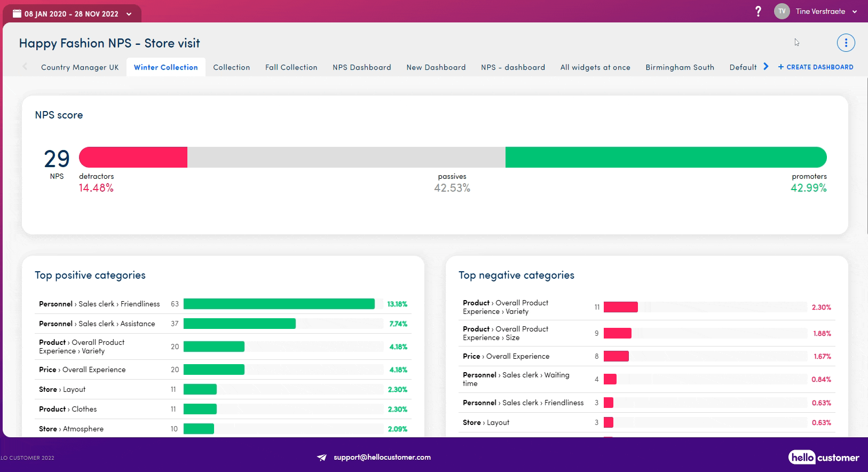Open the Tine Verstraete account dropdown
This screenshot has height=472, width=868.
[855, 12]
